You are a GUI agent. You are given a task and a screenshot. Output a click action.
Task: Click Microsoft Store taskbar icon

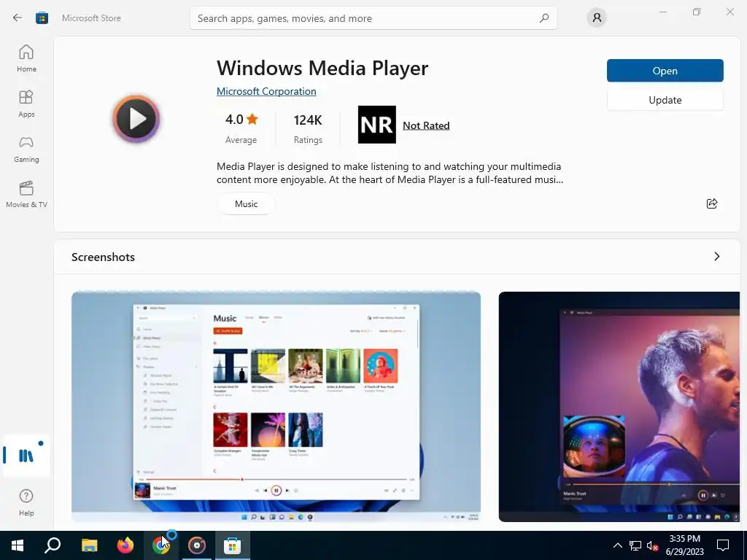coord(233,545)
